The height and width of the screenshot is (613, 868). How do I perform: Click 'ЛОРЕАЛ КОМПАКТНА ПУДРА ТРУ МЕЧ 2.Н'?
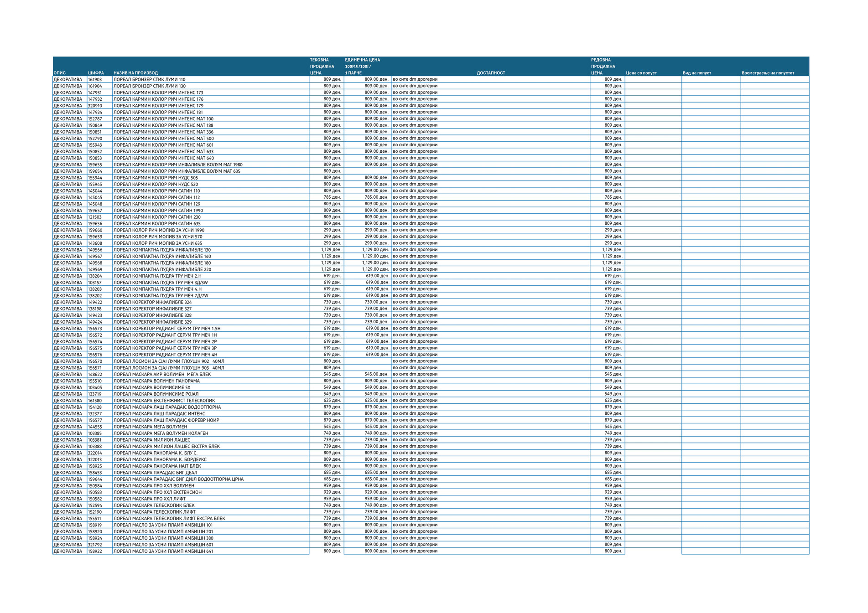coord(157,276)
